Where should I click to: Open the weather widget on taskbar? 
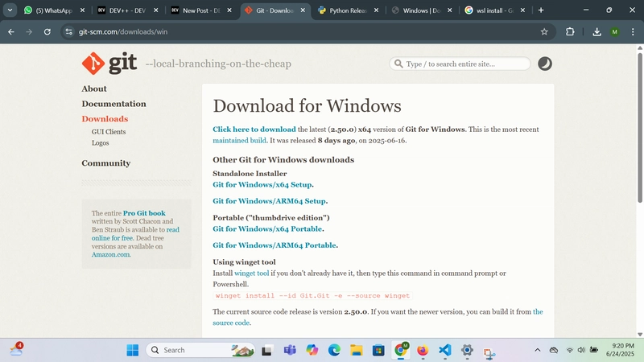(x=16, y=349)
